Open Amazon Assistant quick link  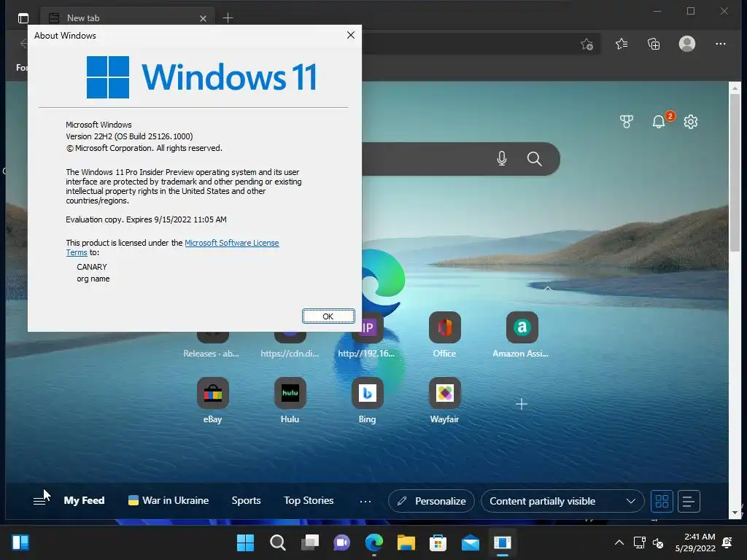(521, 335)
